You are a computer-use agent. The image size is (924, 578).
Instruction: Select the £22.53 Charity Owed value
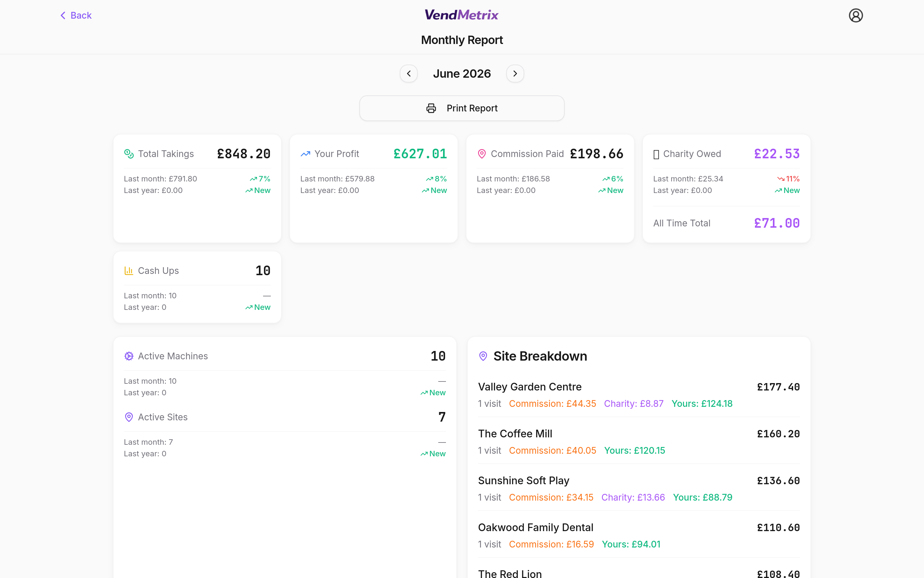pyautogui.click(x=777, y=154)
